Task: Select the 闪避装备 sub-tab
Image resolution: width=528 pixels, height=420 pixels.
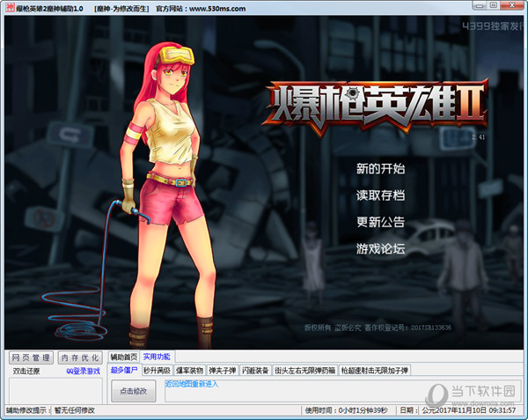Action: coord(255,371)
